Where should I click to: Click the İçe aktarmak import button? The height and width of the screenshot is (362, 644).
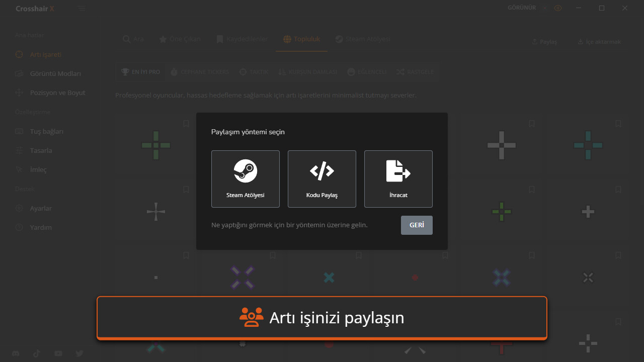click(x=599, y=42)
